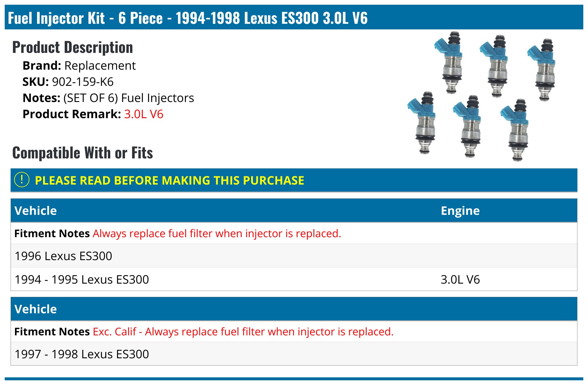Click the exclamation warning icon

pos(22,180)
